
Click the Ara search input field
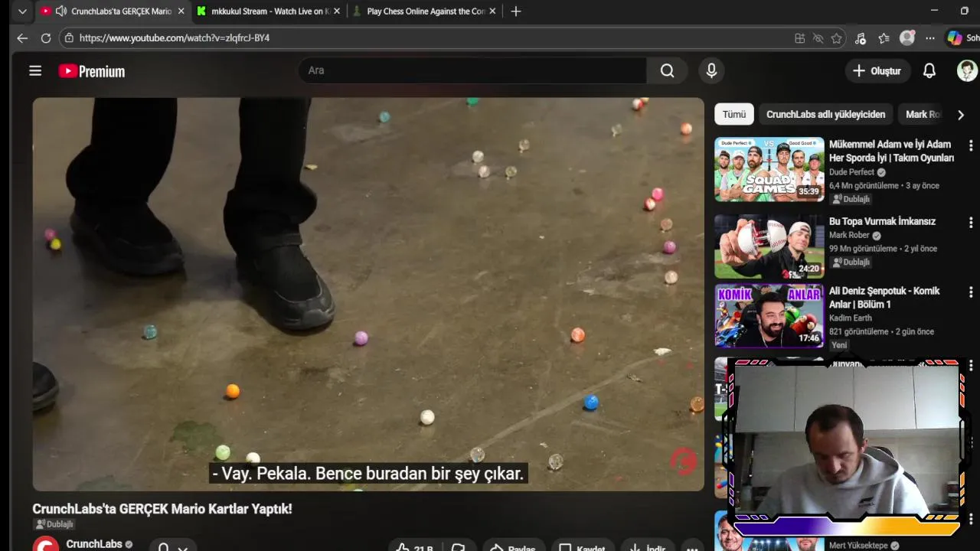[x=472, y=70]
